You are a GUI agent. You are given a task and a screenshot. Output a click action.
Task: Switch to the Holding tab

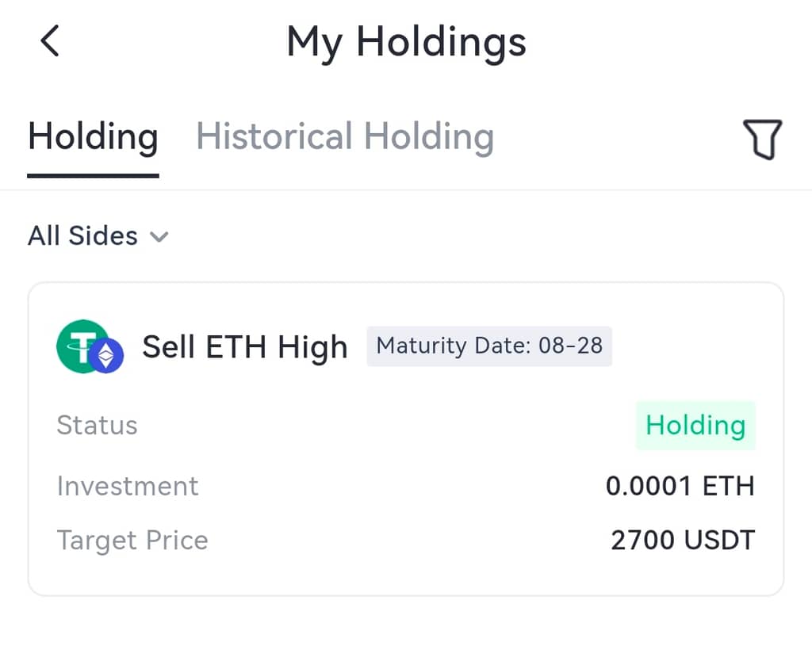tap(93, 136)
